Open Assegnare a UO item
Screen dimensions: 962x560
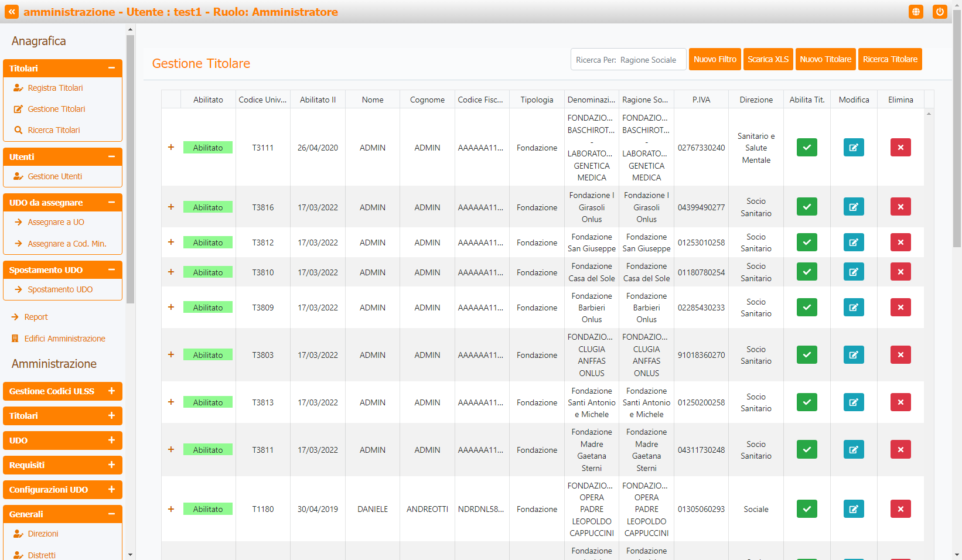coord(56,222)
